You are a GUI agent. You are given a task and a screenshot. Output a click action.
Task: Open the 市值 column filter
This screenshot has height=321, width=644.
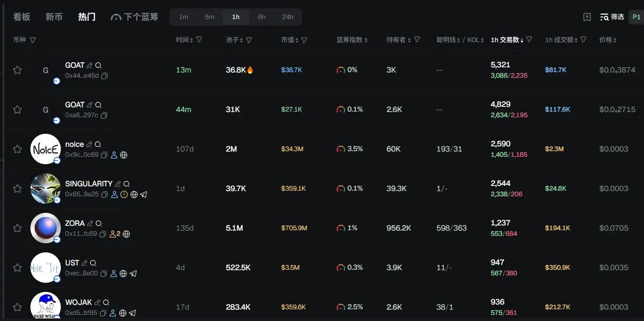(304, 40)
